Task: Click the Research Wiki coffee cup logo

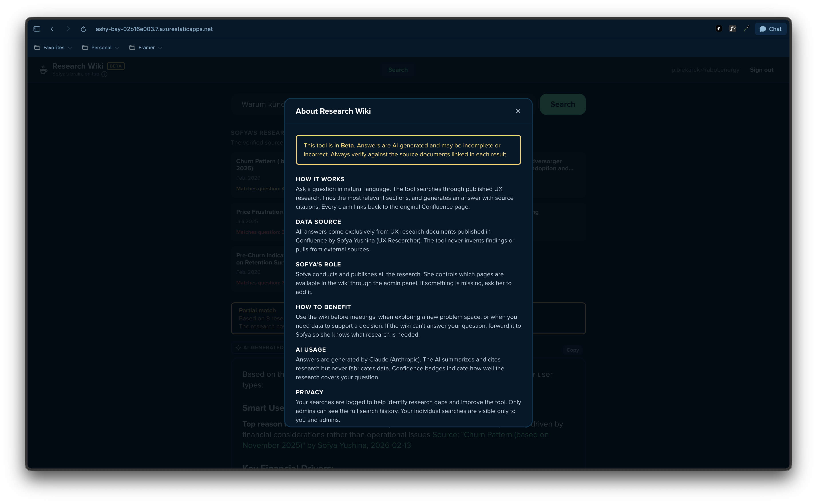Action: click(x=43, y=69)
